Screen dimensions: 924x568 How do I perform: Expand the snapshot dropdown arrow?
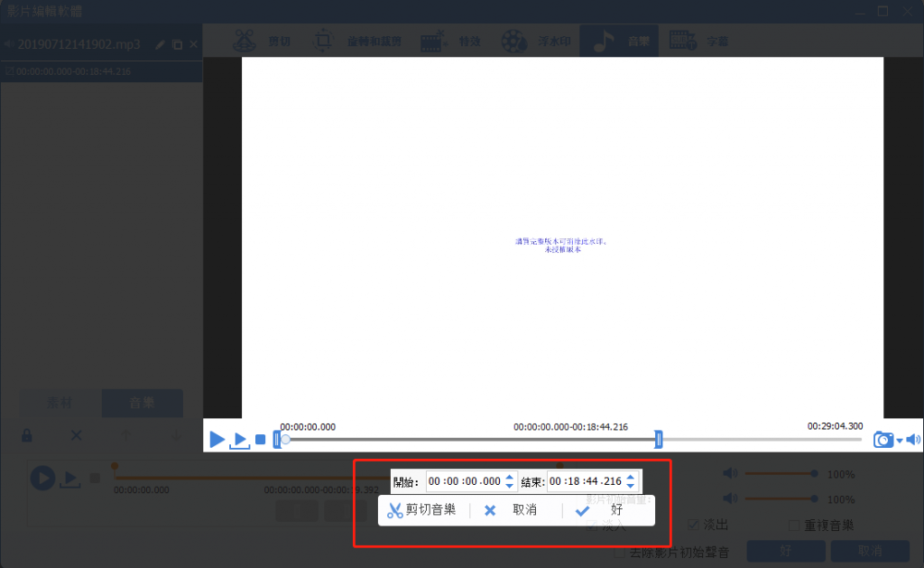pos(900,441)
